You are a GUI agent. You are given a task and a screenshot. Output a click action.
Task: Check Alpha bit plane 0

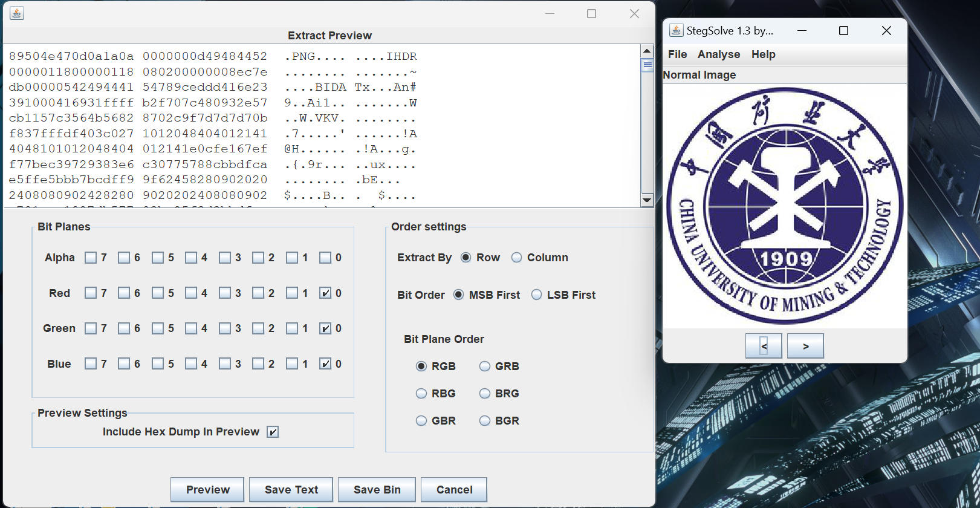pos(325,258)
